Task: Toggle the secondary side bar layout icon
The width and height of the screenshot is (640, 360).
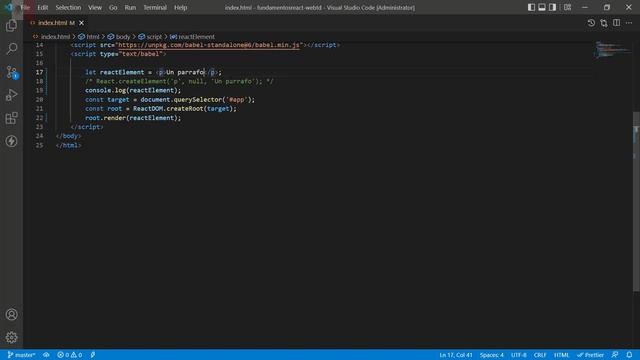Action: (552, 7)
